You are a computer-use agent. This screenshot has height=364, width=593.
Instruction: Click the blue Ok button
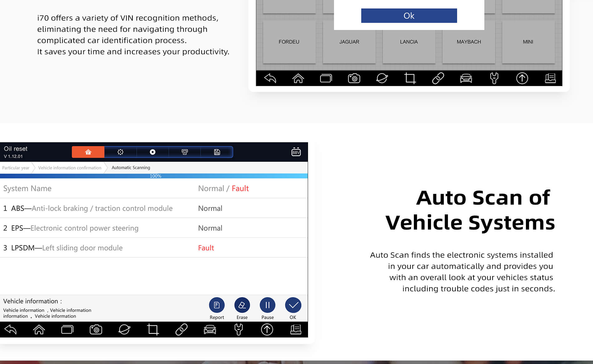coord(409,16)
